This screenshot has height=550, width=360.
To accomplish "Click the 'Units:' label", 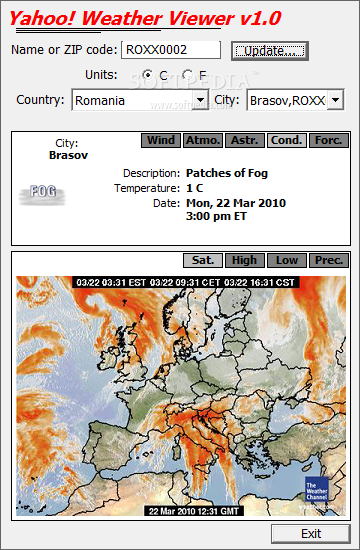I will 101,75.
